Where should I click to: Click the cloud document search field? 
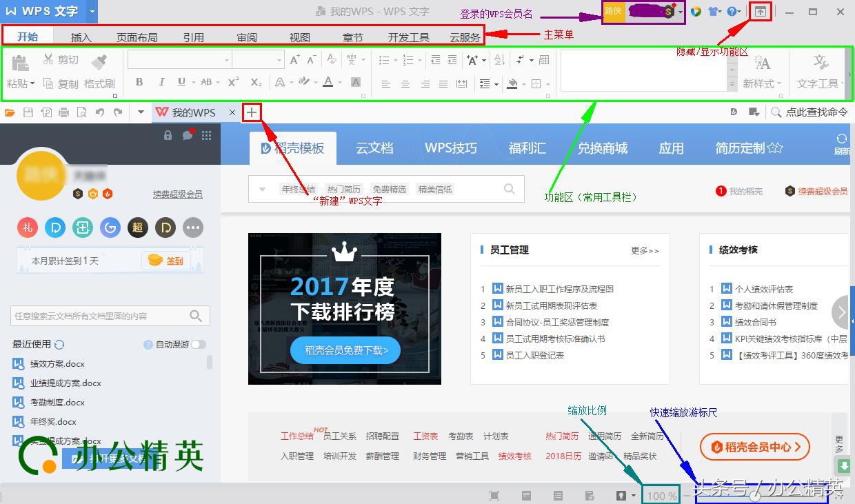click(100, 316)
